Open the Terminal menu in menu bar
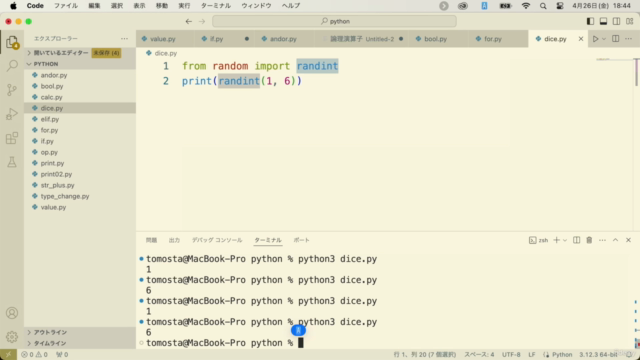This screenshot has height=360, width=640. 216,6
